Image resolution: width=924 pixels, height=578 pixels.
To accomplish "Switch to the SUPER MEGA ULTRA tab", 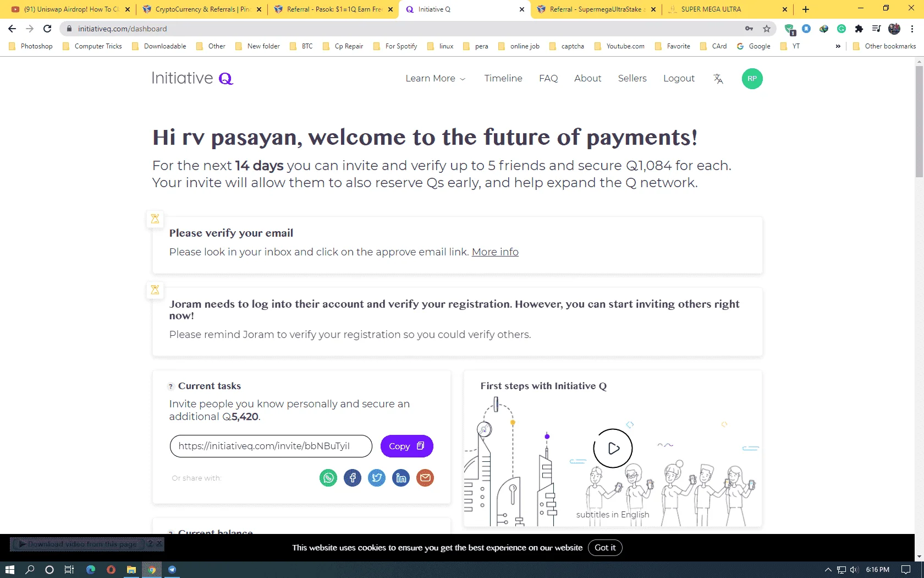I will point(728,9).
